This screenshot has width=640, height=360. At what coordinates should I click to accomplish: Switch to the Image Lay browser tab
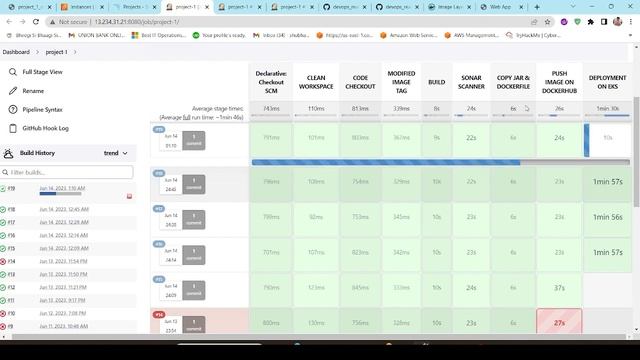[449, 7]
